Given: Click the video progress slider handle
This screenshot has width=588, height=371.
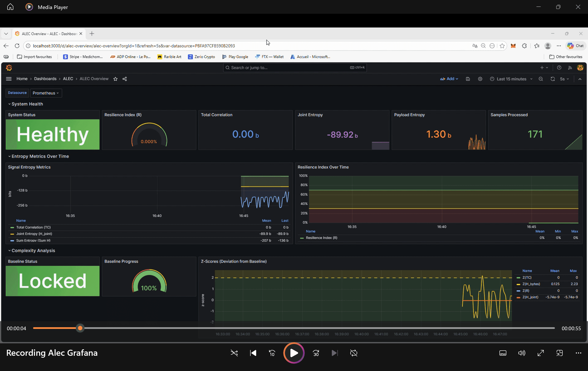Looking at the screenshot, I should click(x=80, y=328).
